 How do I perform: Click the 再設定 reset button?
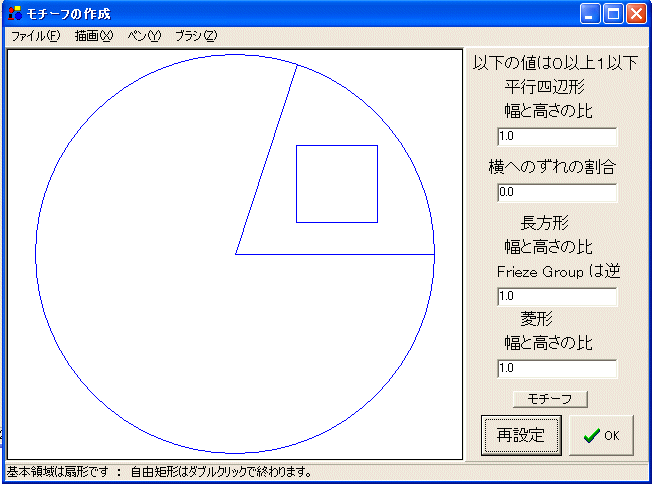pos(521,435)
